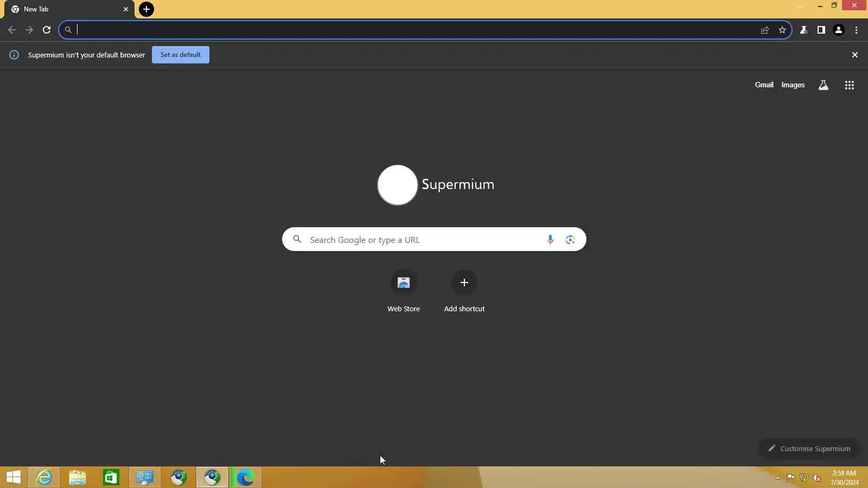Viewport: 868px width, 488px height.
Task: Open Search Labs flask on the page
Action: coord(824,85)
